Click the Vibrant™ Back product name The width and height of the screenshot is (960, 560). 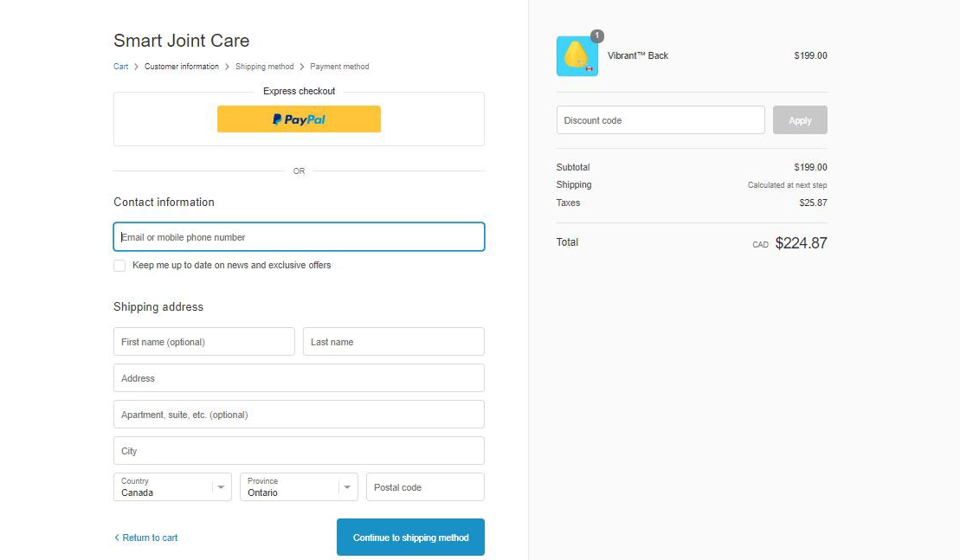638,55
